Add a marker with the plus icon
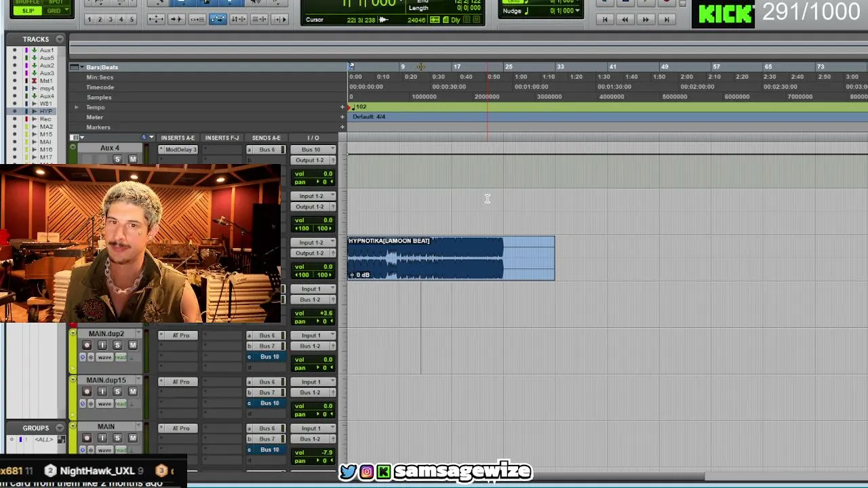Image resolution: width=868 pixels, height=488 pixels. (342, 127)
